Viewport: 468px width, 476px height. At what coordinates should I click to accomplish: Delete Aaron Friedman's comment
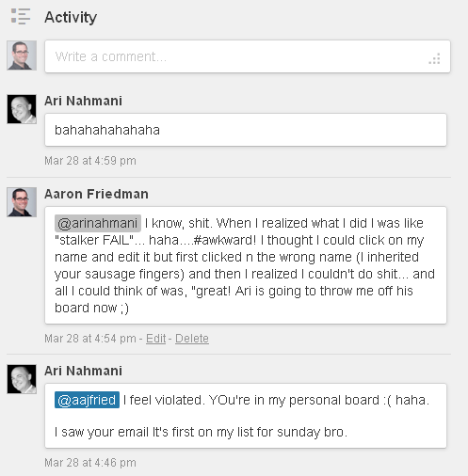192,339
